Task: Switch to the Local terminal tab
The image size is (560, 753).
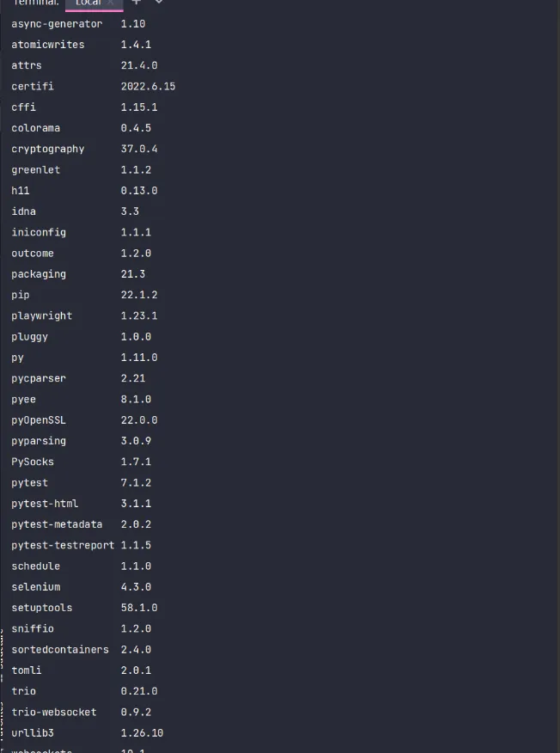Action: 88,3
